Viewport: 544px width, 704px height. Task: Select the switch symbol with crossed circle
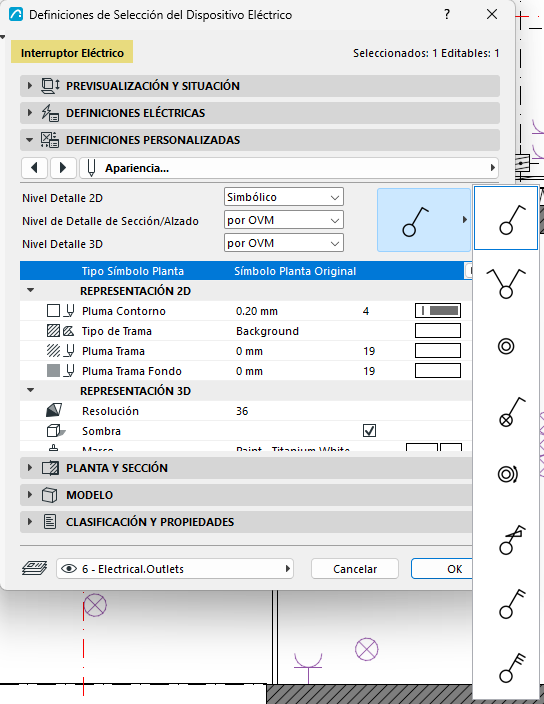(512, 412)
